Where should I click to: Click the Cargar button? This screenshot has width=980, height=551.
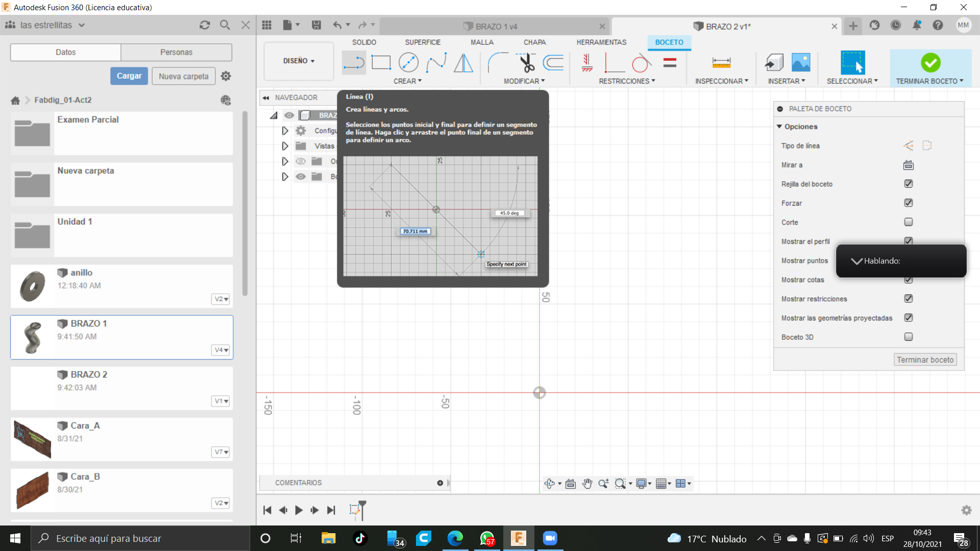click(x=129, y=76)
